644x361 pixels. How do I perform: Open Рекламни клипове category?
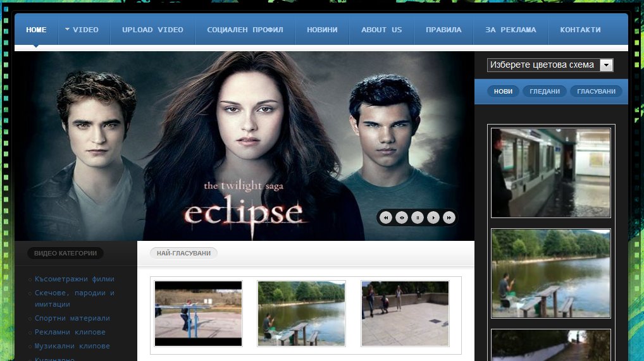pyautogui.click(x=70, y=332)
